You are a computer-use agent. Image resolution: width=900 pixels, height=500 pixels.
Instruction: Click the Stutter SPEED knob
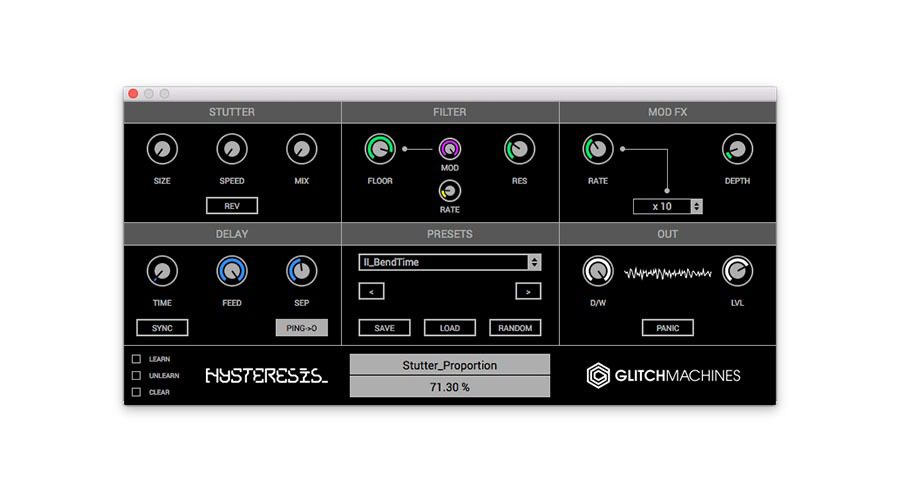232,149
